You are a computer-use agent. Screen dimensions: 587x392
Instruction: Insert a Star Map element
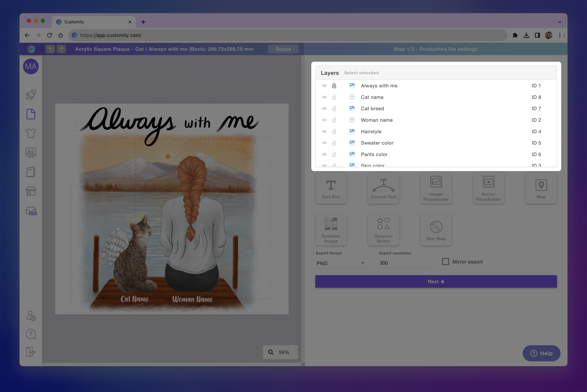click(436, 229)
